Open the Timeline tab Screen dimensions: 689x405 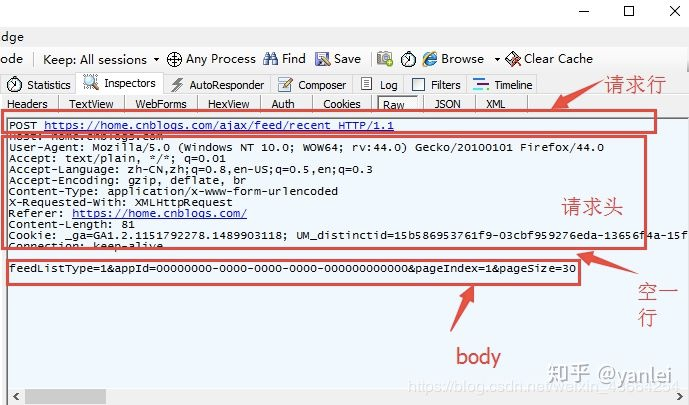503,84
